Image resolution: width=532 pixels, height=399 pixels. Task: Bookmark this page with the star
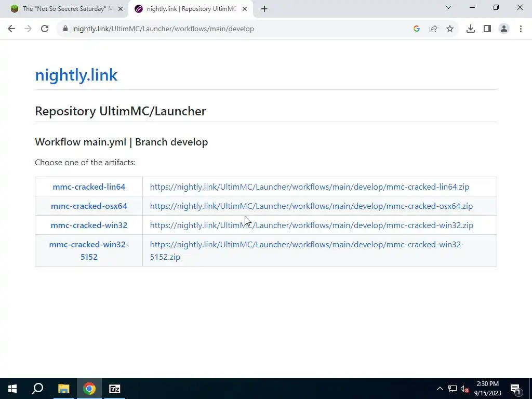click(x=450, y=29)
